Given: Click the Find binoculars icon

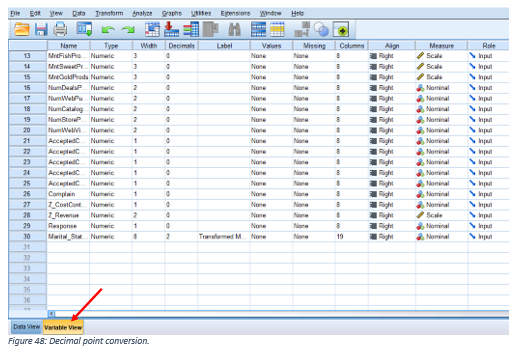Looking at the screenshot, I should [235, 29].
